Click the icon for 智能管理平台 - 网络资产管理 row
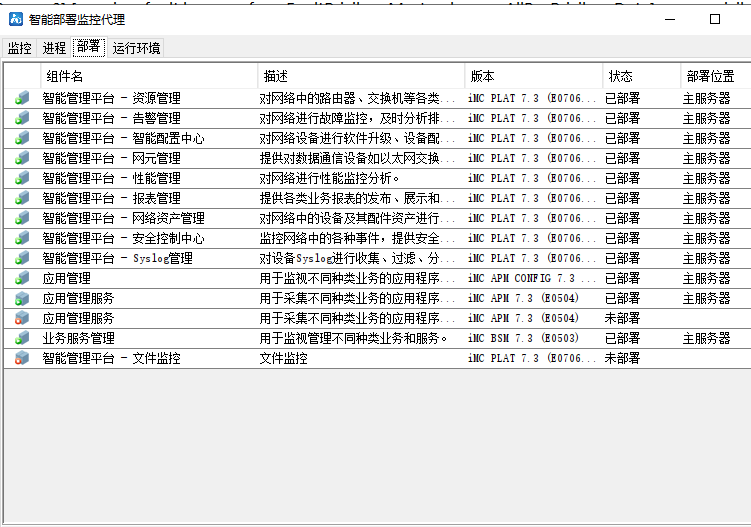Viewport: 751px width, 527px height. click(x=22, y=218)
